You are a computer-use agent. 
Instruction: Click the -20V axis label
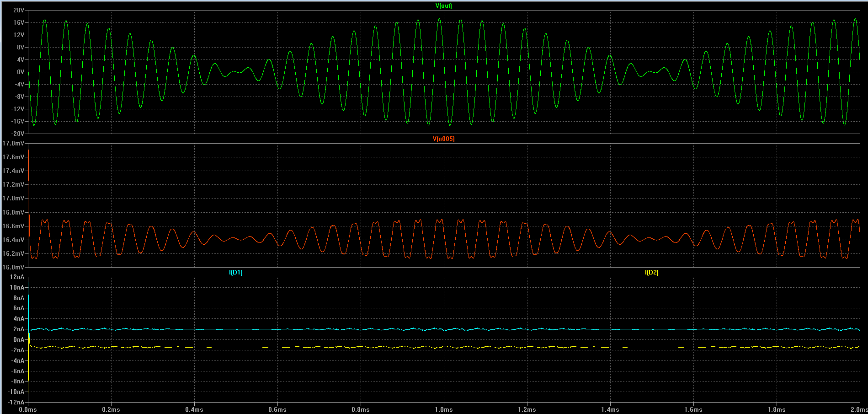tap(18, 134)
